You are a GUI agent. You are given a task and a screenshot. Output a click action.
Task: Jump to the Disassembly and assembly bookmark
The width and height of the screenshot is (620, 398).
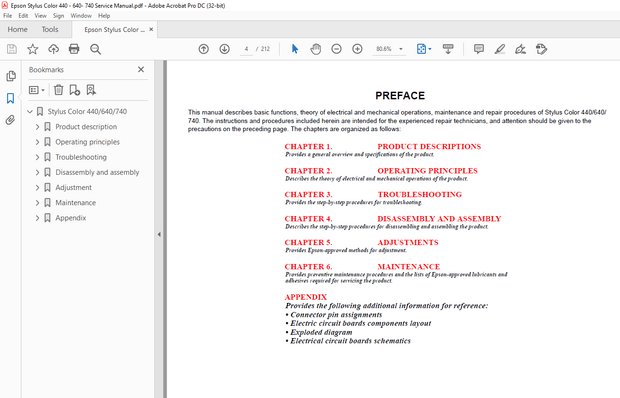coord(97,172)
